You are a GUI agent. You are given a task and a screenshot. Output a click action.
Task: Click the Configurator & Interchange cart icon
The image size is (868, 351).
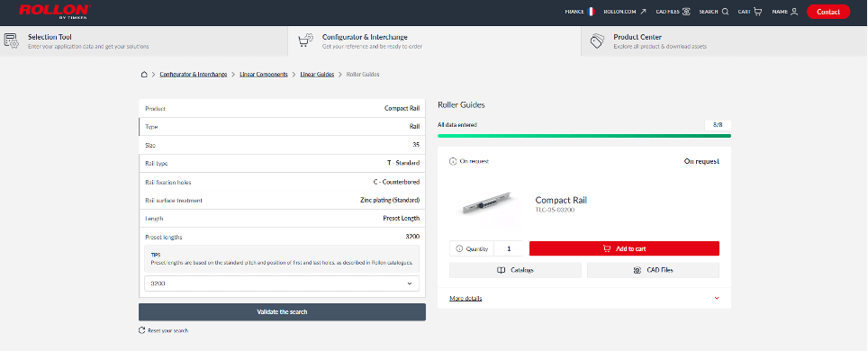pos(305,40)
